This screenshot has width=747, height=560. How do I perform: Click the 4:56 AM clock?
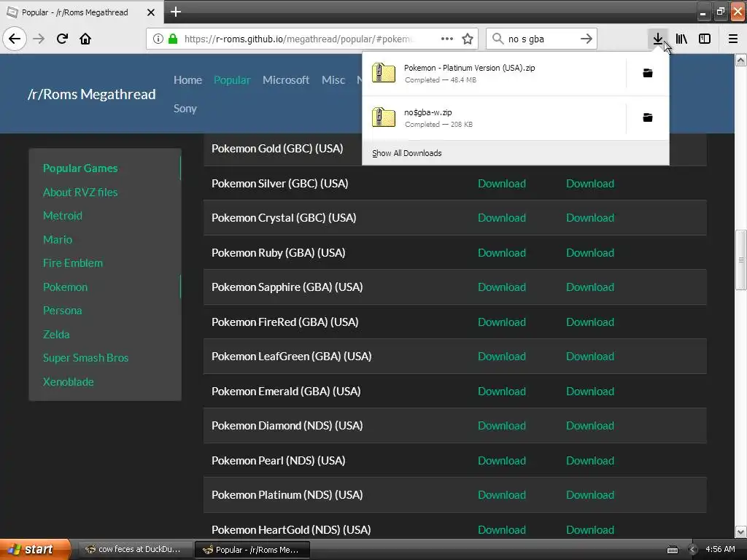click(x=720, y=550)
